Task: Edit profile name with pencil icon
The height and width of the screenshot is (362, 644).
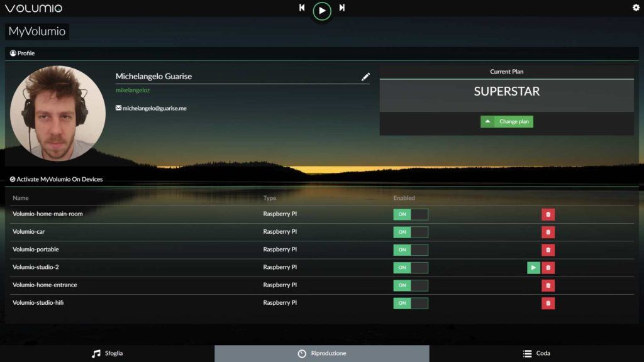Action: coord(365,77)
